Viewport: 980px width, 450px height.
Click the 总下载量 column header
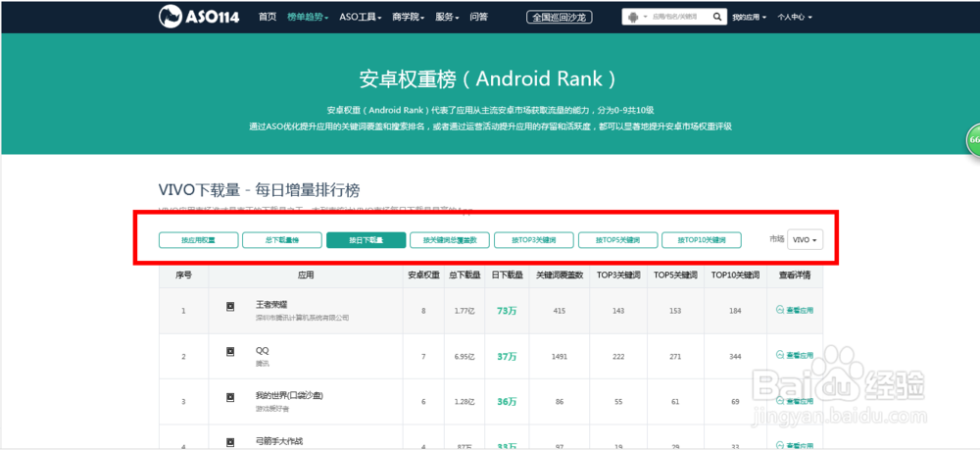tap(465, 275)
